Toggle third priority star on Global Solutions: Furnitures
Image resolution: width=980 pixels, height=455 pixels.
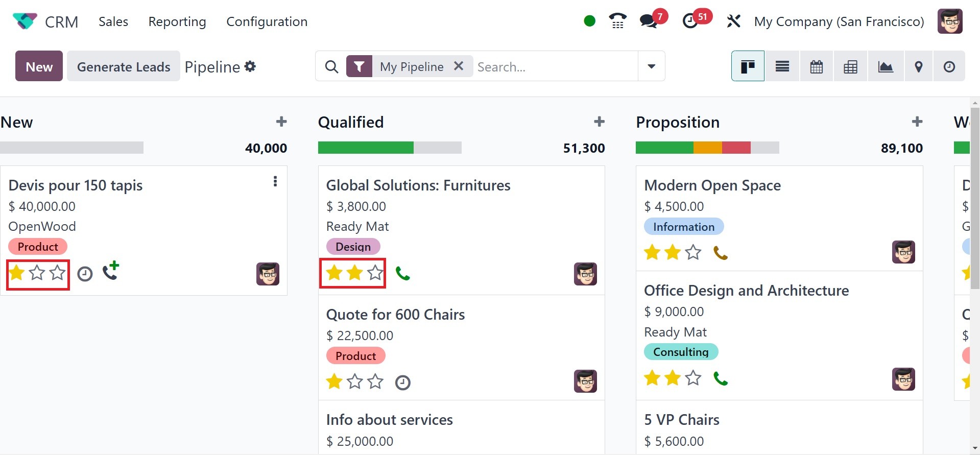(x=375, y=273)
